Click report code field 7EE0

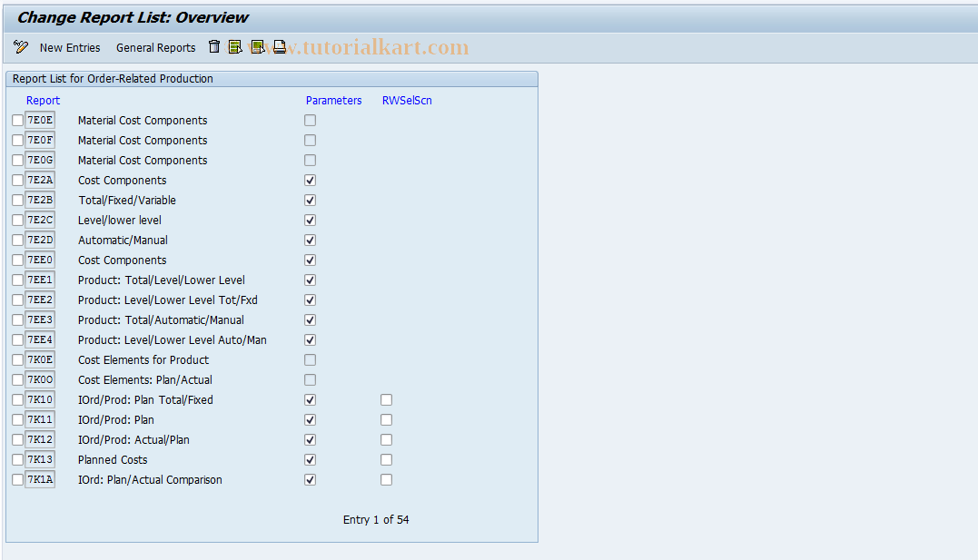click(x=40, y=260)
